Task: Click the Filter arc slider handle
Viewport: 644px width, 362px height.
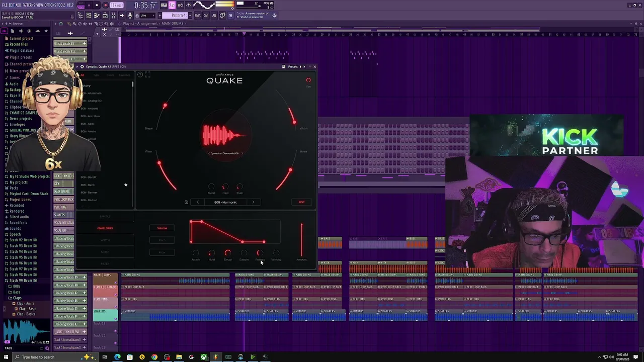Action: [x=159, y=163]
